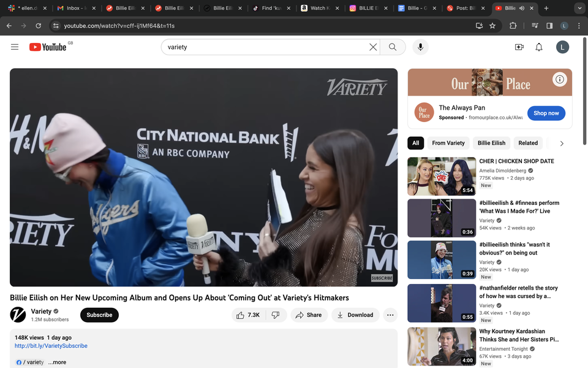
Task: Switch to the TikTok Find tab
Action: pos(271,8)
